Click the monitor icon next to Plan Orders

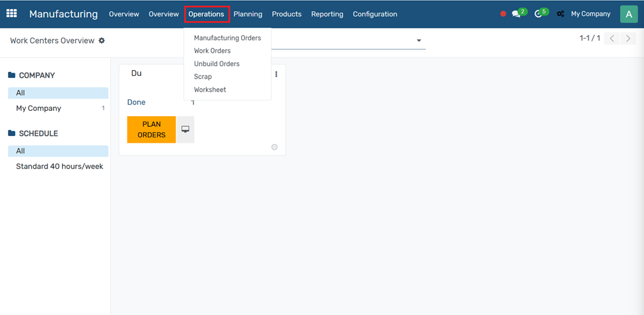[185, 129]
